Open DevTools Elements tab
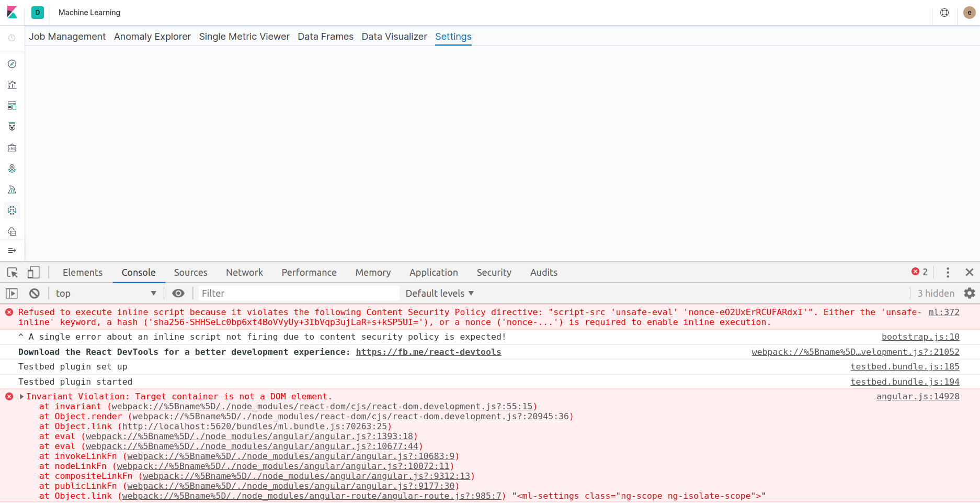Image resolution: width=980 pixels, height=504 pixels. [x=83, y=273]
